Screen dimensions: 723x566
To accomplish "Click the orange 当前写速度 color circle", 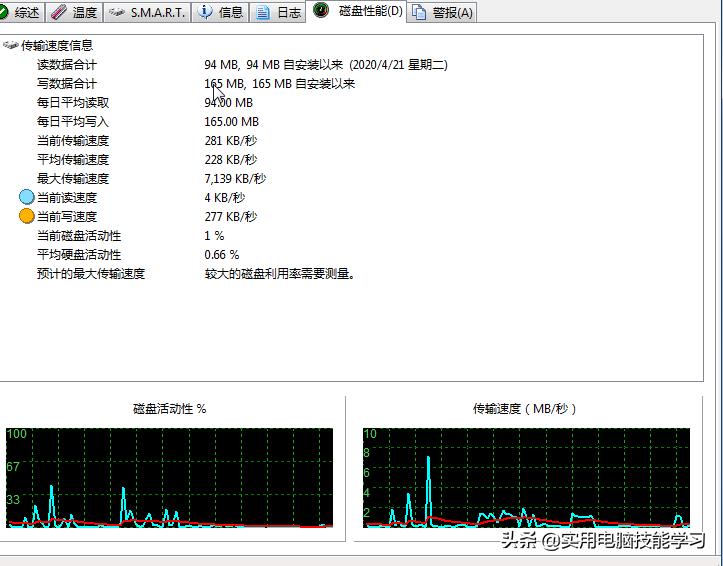I will [x=27, y=216].
